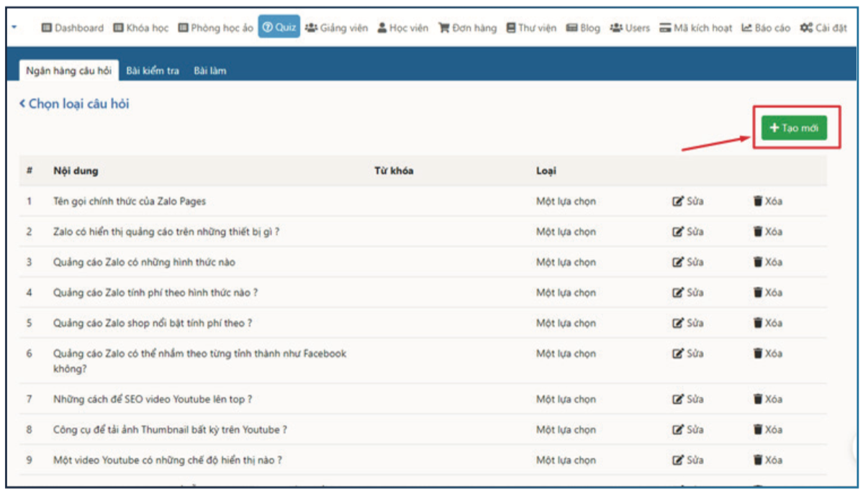Select text Những cách để SEO video Youtube lên top
This screenshot has height=499, width=868.
point(153,399)
